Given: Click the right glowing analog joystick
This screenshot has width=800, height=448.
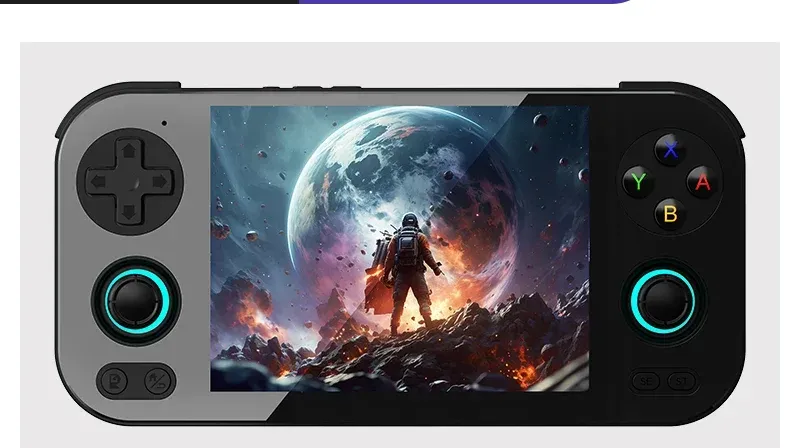Looking at the screenshot, I should (663, 301).
